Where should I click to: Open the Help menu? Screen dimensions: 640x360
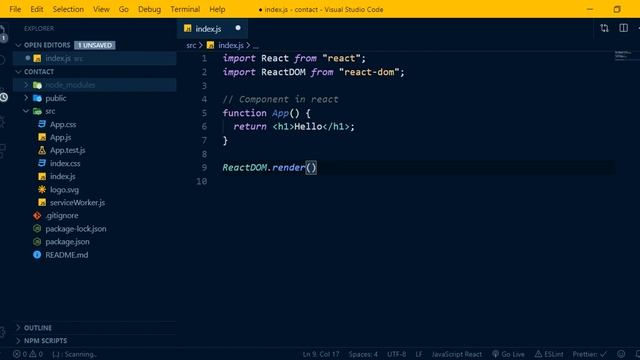[217, 9]
